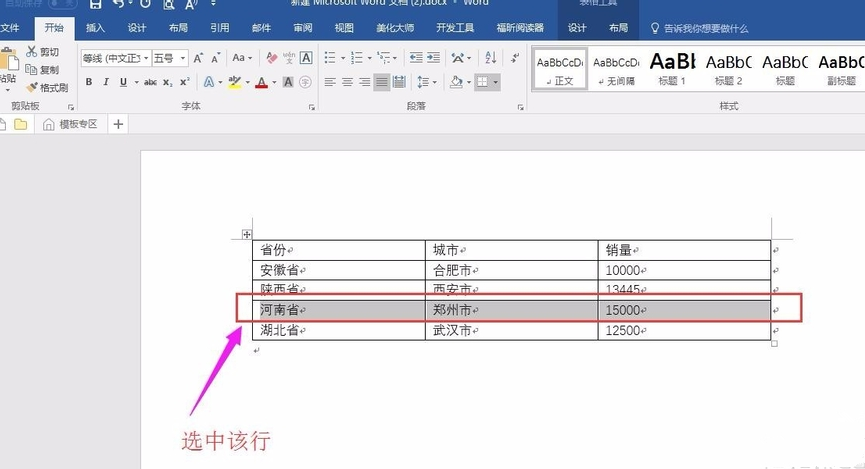Click the Cut (剪切) button

(x=42, y=52)
